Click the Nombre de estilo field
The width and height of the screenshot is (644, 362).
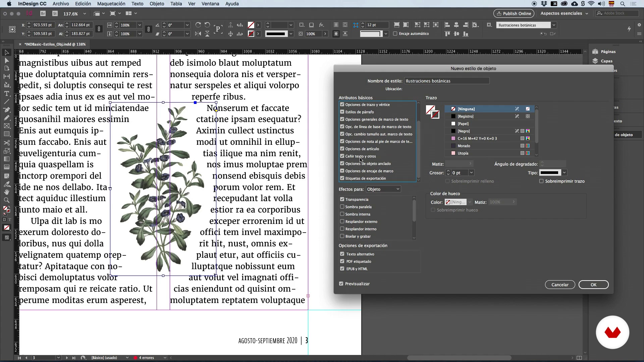tap(447, 81)
